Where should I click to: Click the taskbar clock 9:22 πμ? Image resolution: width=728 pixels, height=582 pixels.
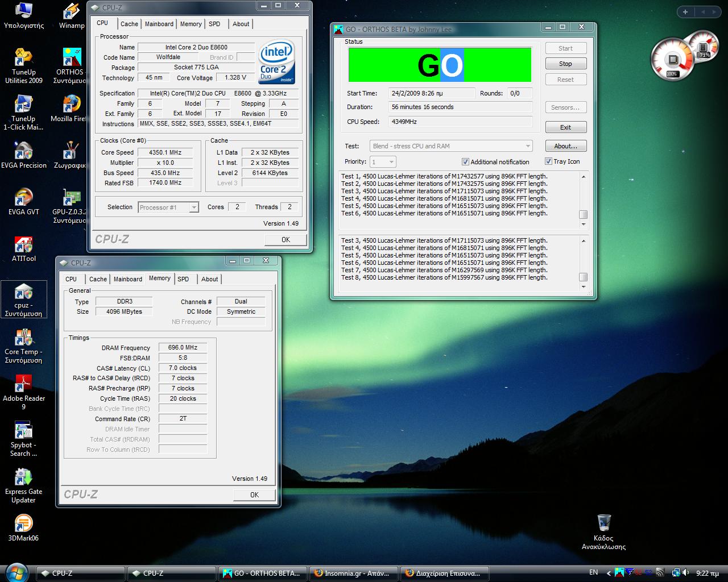tap(707, 573)
